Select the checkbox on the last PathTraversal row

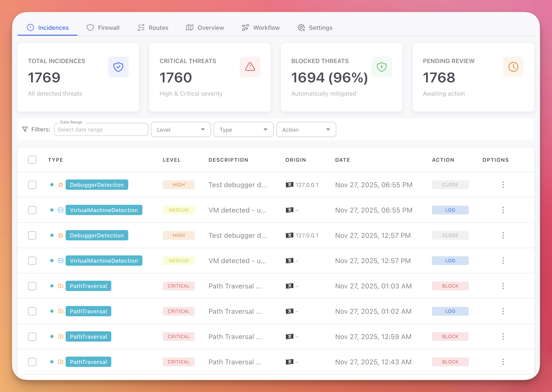[x=32, y=362]
